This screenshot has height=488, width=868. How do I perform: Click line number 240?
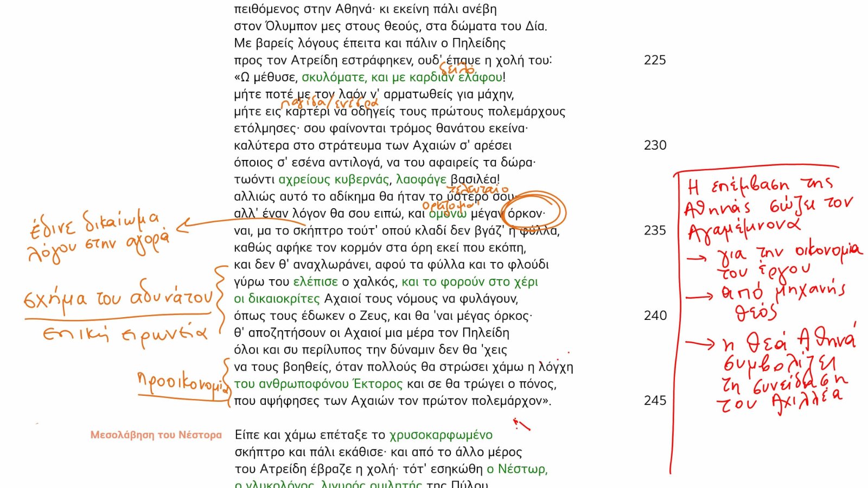655,316
